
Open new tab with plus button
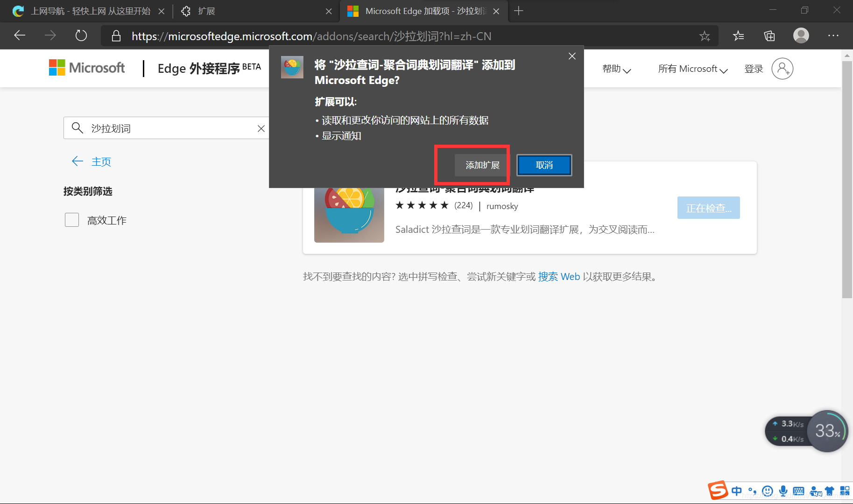[x=518, y=11]
